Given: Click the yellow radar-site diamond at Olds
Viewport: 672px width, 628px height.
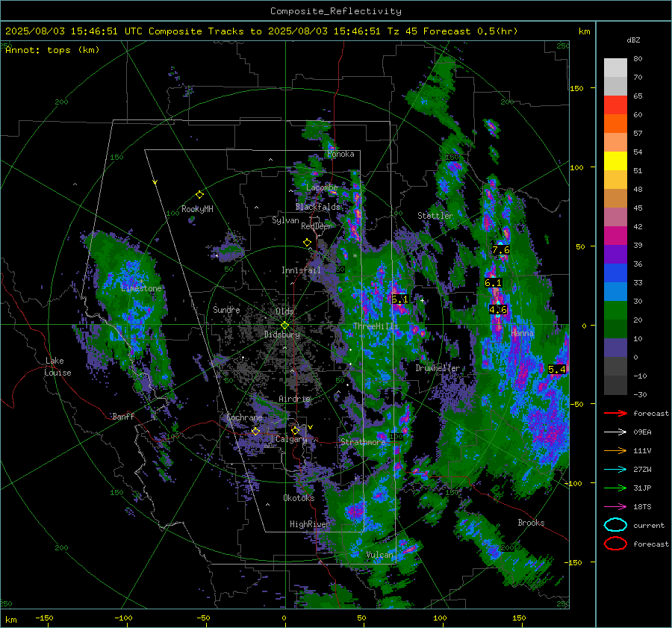Looking at the screenshot, I should pos(284,326).
